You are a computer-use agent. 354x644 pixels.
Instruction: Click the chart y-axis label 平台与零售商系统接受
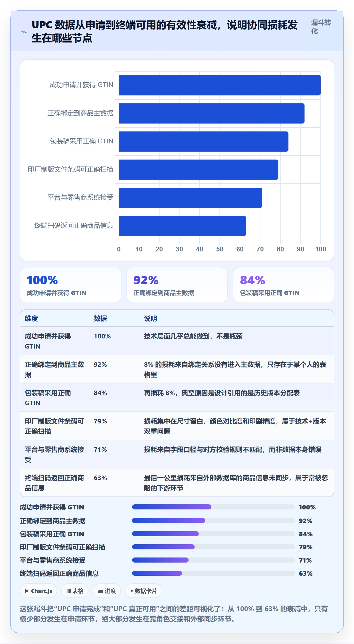coord(80,198)
